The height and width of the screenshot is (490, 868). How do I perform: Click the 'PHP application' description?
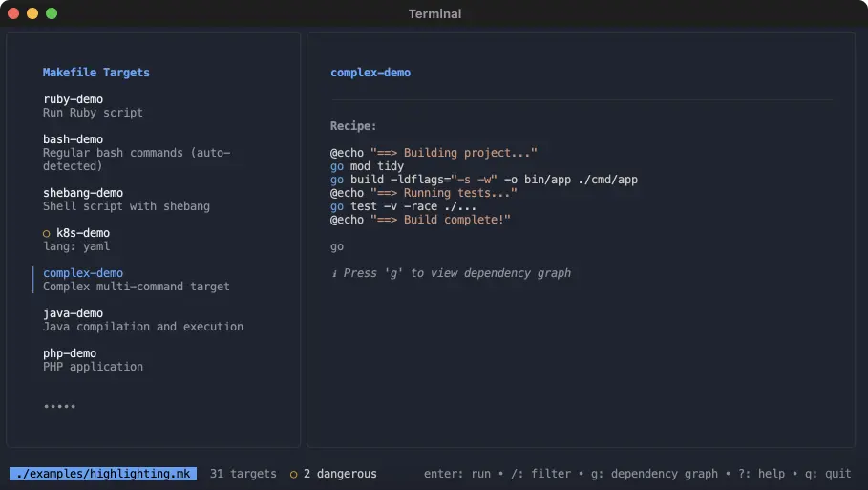pos(93,367)
